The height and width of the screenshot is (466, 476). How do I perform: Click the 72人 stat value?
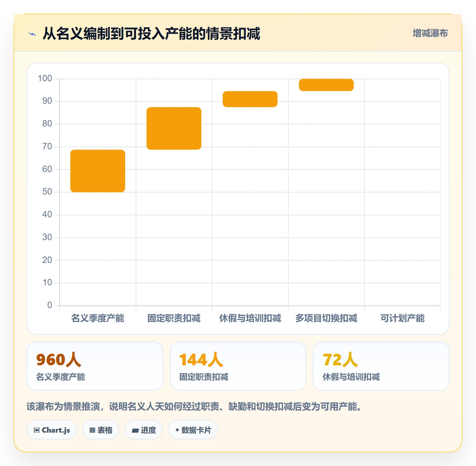click(340, 360)
